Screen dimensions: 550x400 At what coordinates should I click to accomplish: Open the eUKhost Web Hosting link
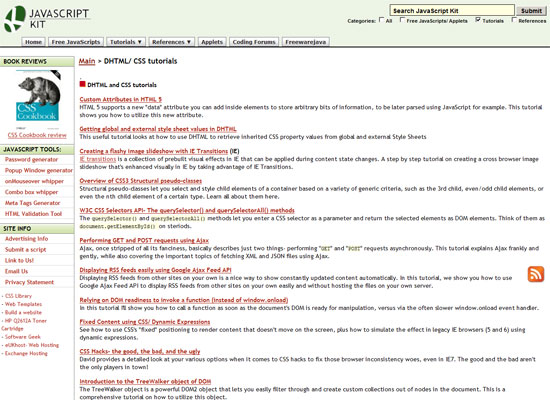pyautogui.click(x=32, y=345)
